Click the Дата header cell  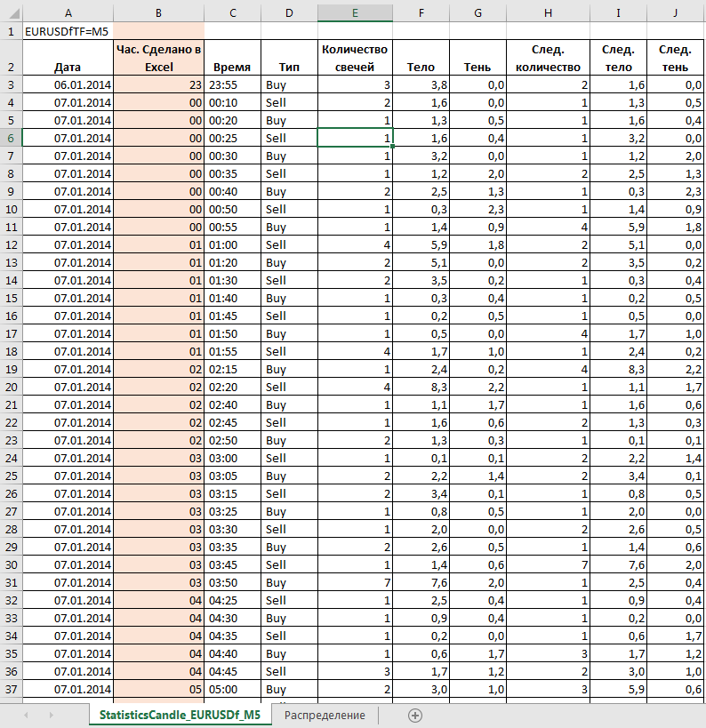(68, 58)
